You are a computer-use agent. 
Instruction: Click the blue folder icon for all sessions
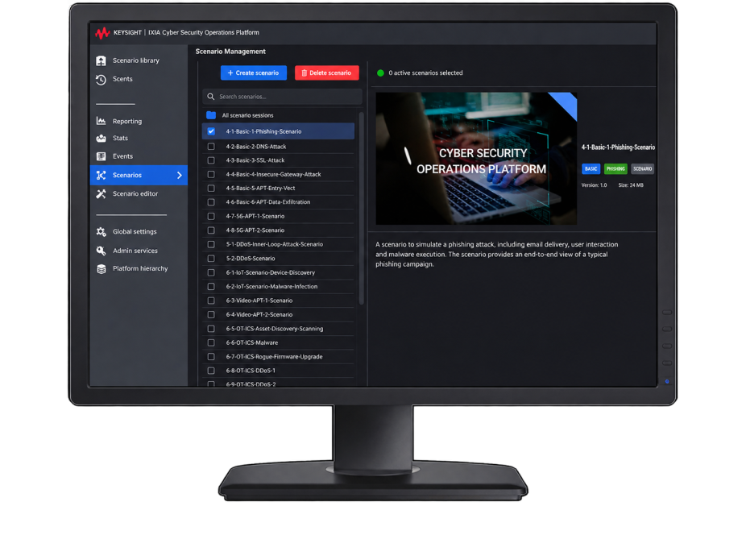(211, 115)
